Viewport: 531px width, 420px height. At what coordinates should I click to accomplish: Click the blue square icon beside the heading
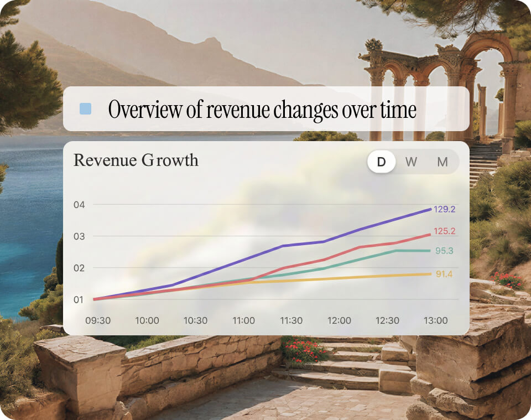tap(86, 108)
